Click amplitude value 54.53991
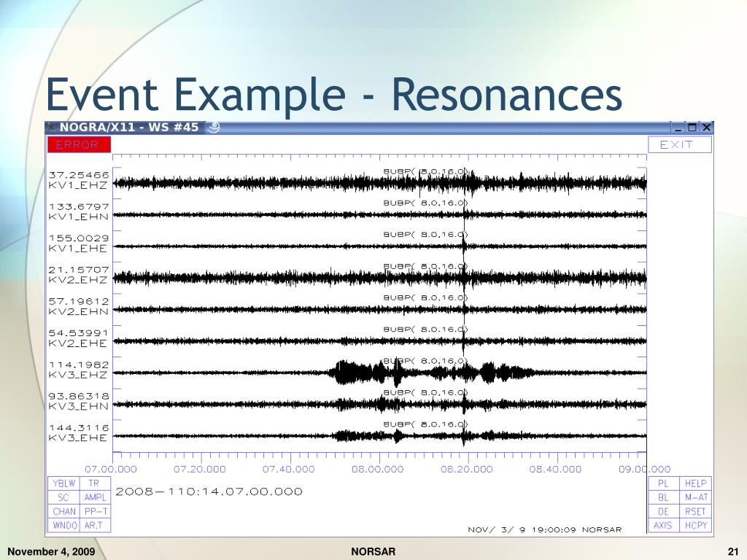Image resolution: width=747 pixels, height=560 pixels. pos(79,332)
